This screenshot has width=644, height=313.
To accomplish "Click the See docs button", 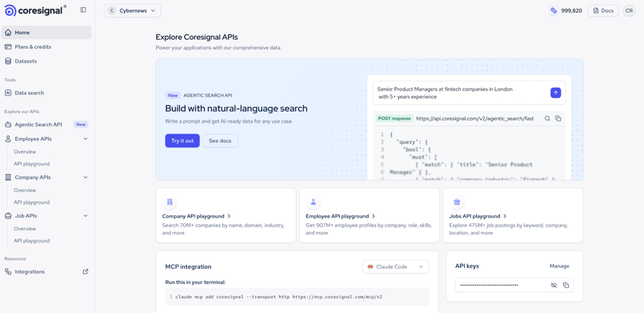I will [220, 141].
